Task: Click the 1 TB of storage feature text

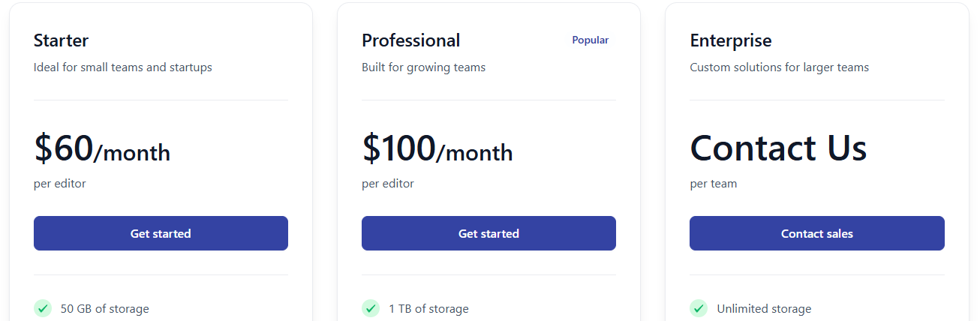Action: coord(428,309)
